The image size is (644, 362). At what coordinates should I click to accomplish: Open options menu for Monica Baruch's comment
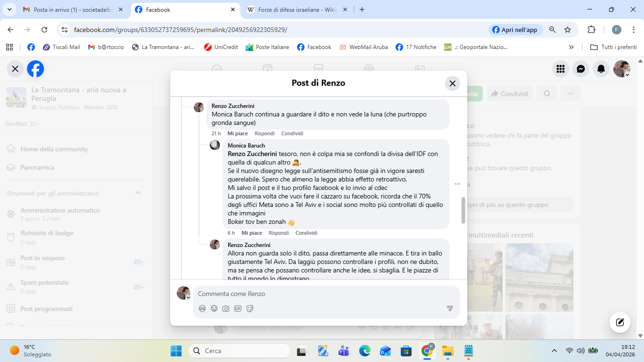[457, 184]
